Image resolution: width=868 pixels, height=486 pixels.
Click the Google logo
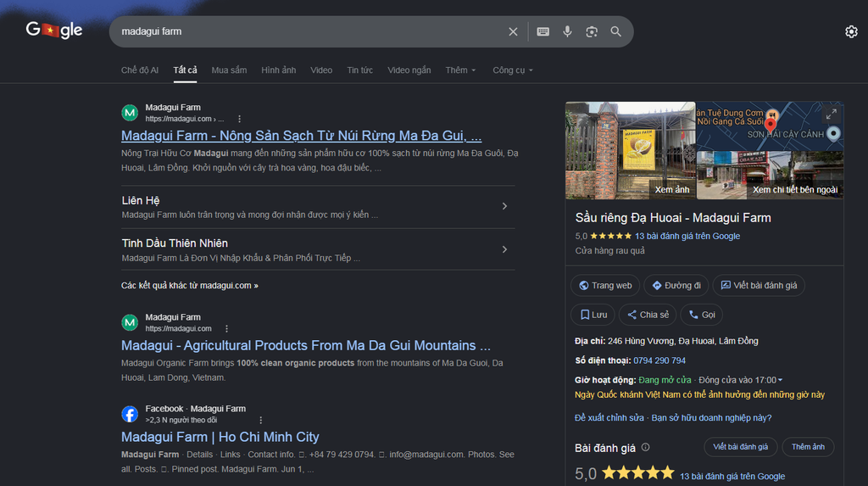(54, 31)
